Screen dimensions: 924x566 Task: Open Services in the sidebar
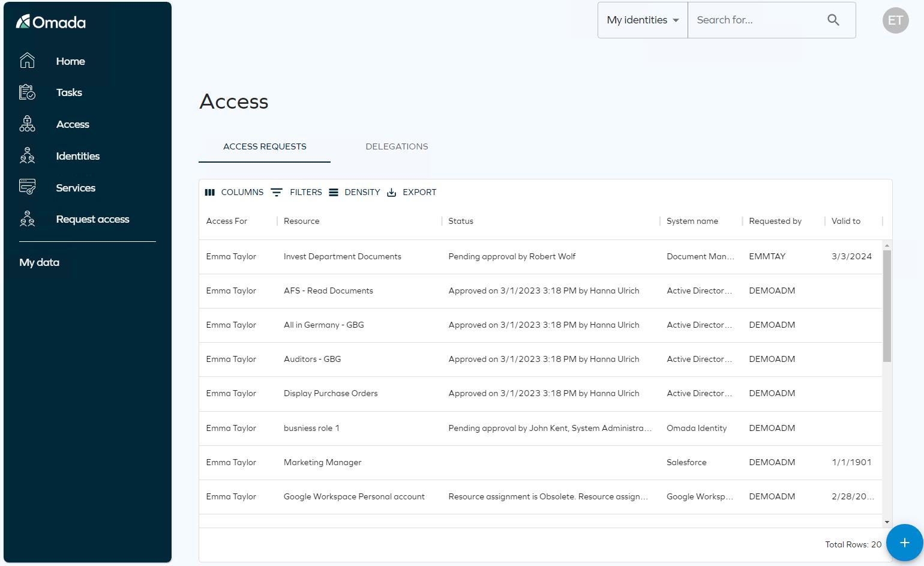tap(76, 188)
